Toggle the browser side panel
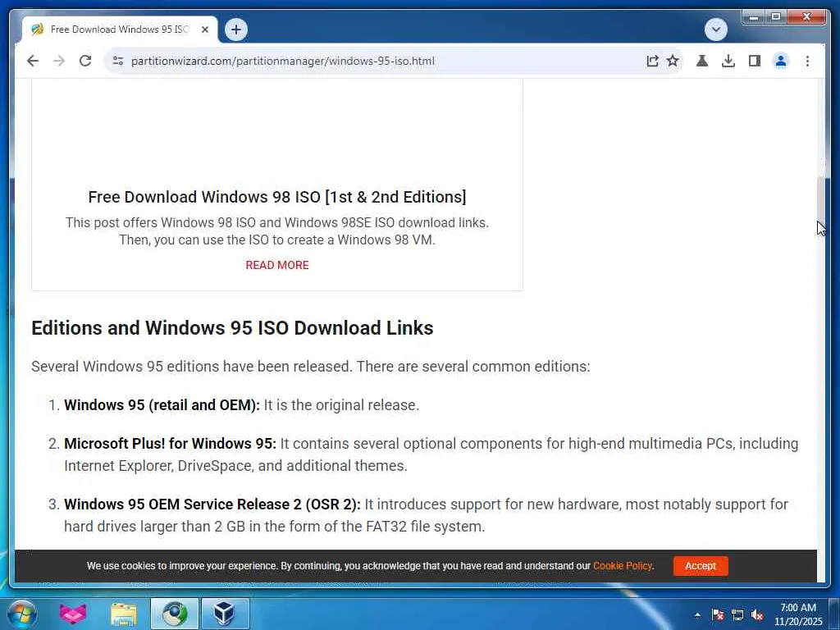Screen dimensions: 840x630 pos(755,61)
